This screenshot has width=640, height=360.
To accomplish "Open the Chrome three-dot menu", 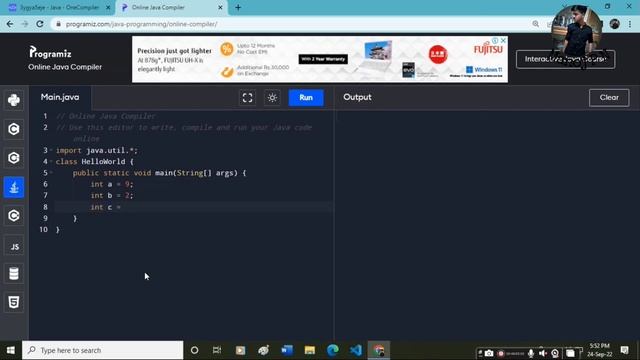I will coord(630,24).
